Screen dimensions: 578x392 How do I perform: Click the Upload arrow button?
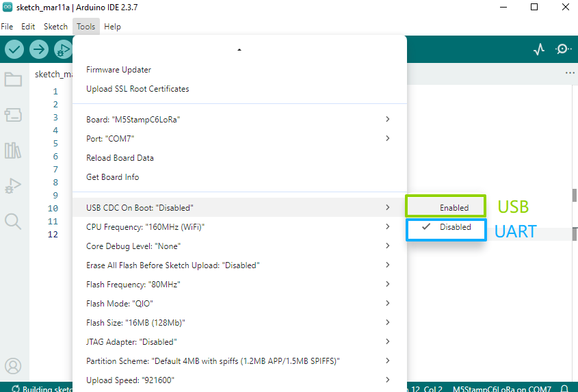click(x=39, y=49)
